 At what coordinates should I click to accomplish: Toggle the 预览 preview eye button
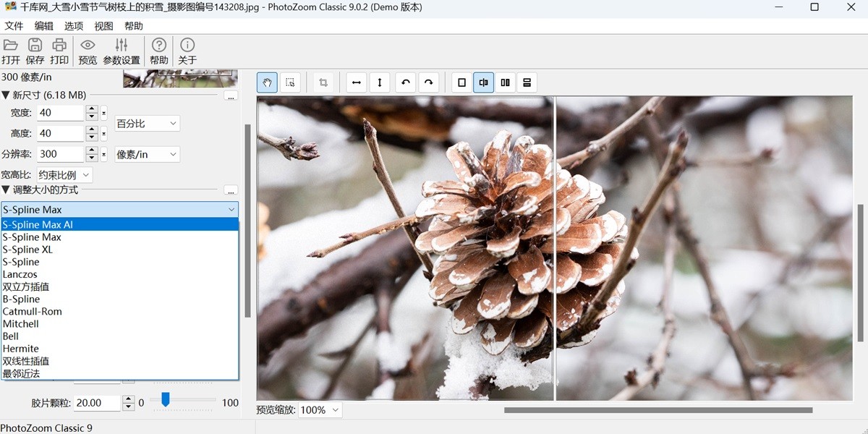[87, 50]
